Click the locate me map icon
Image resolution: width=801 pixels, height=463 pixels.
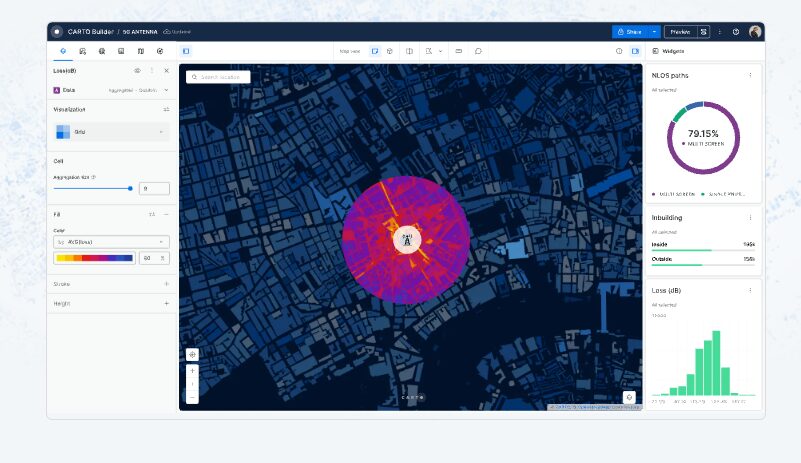coord(192,354)
